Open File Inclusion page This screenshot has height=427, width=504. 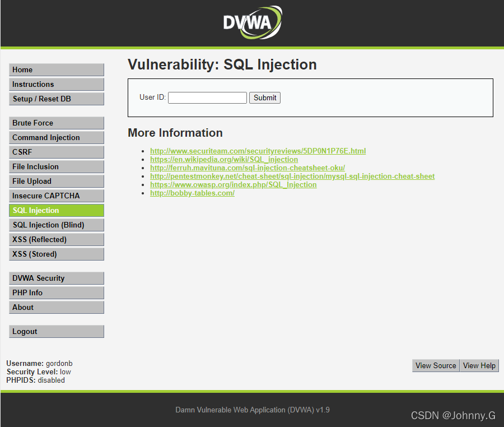[x=57, y=166]
